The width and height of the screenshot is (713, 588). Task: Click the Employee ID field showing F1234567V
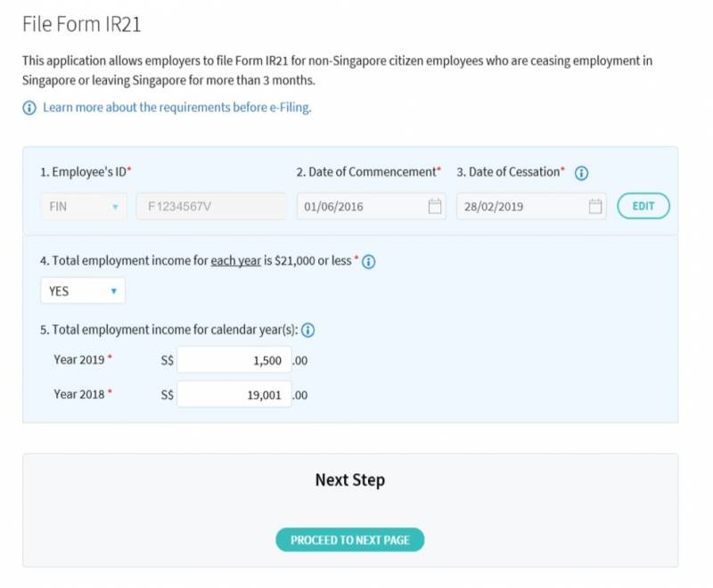point(210,207)
